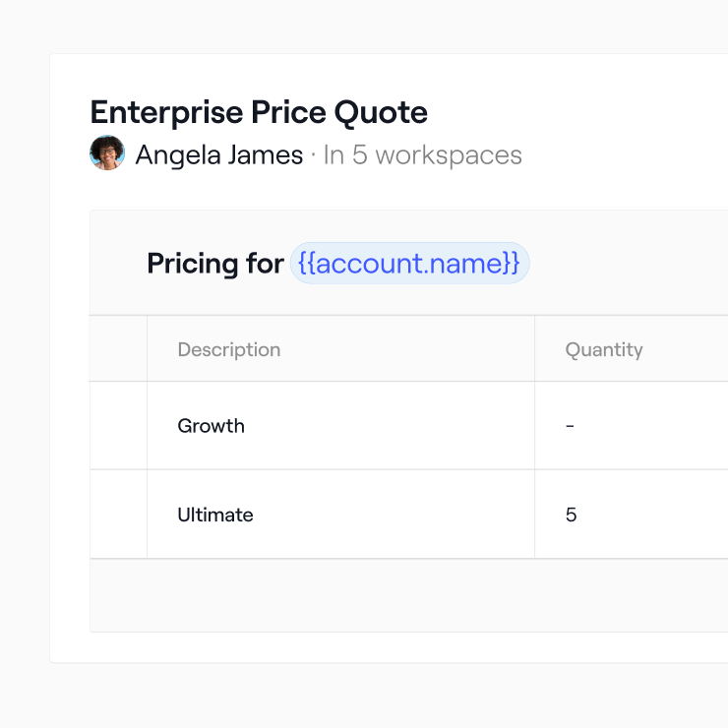Click the Pricing for heading text
This screenshot has width=728, height=728.
tap(215, 264)
